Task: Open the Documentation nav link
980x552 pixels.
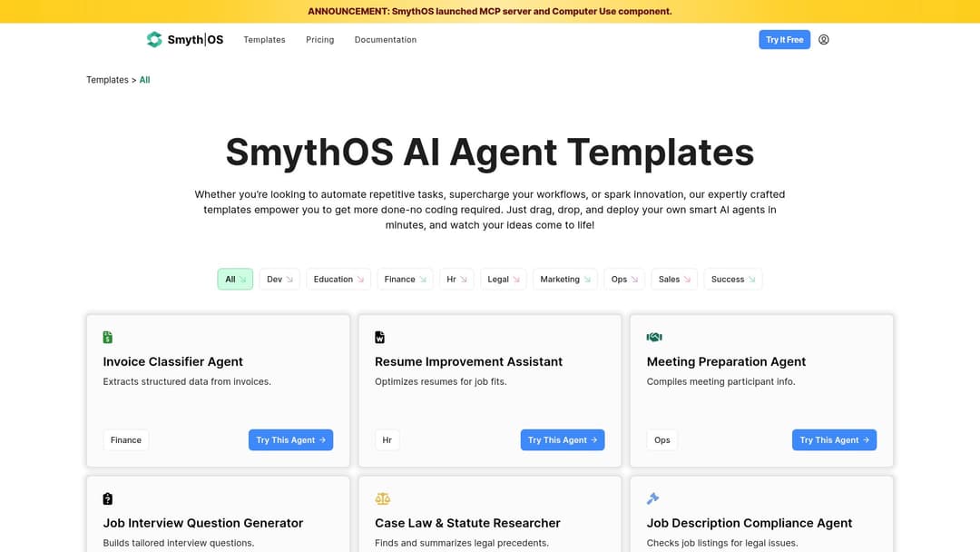Action: tap(386, 39)
